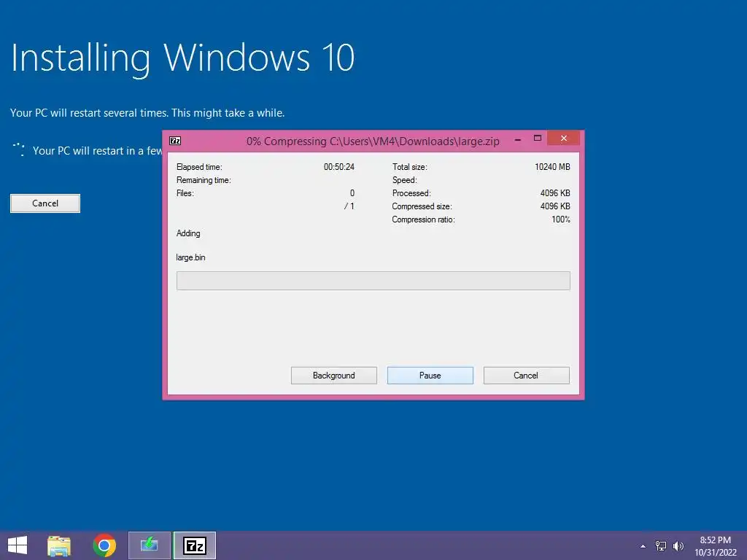Maximize the 7-Zip compressing dialog
The image size is (747, 560).
coord(538,138)
